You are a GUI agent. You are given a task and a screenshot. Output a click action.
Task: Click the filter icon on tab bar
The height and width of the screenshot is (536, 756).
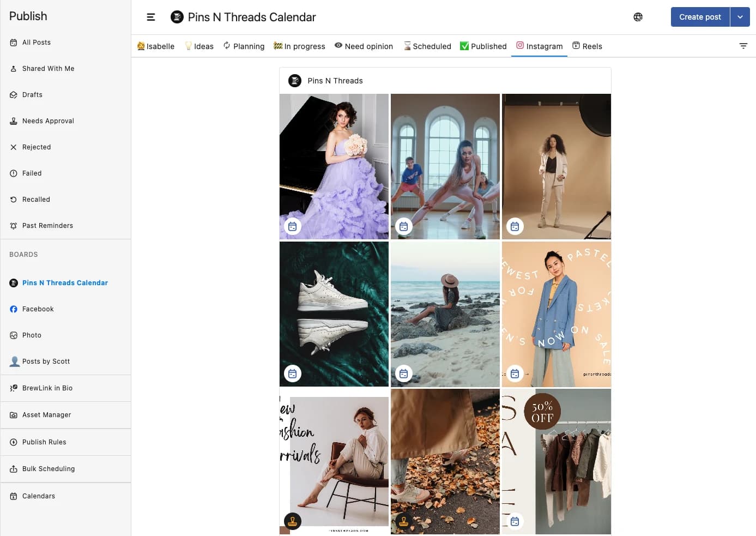[743, 46]
